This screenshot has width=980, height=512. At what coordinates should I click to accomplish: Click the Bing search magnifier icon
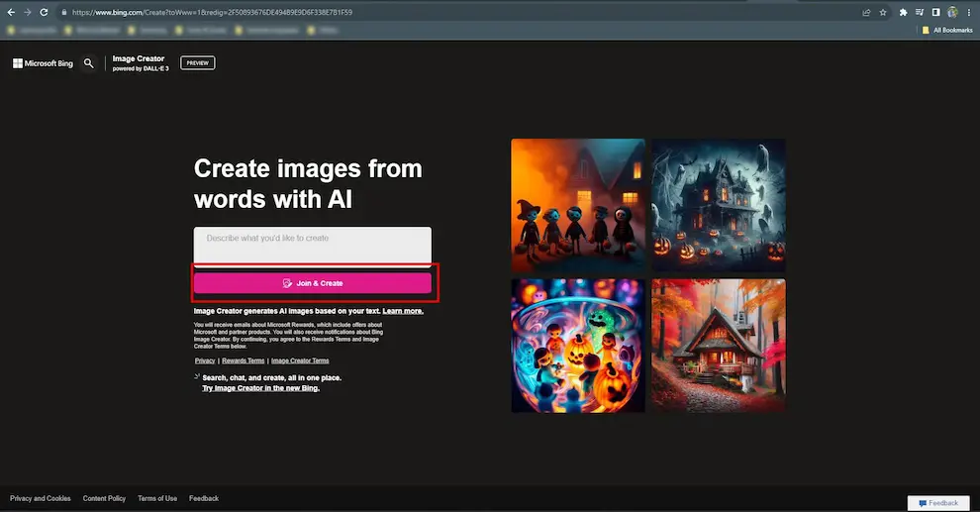pyautogui.click(x=89, y=63)
